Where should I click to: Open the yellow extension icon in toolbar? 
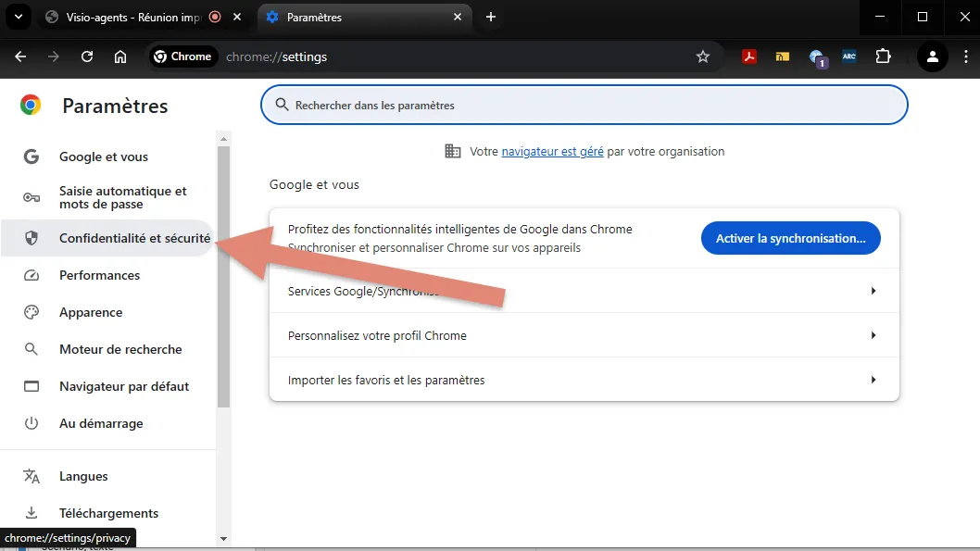click(x=783, y=56)
